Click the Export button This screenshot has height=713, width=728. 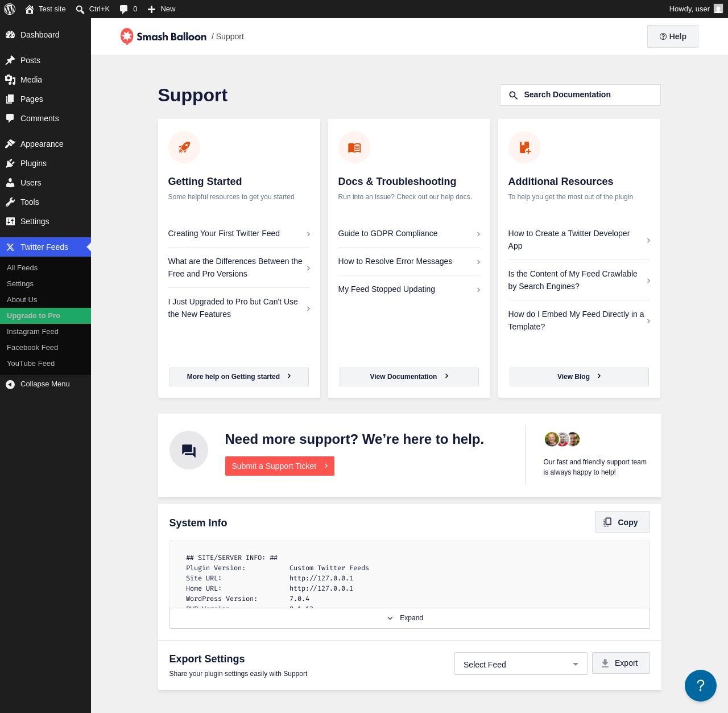coord(621,663)
